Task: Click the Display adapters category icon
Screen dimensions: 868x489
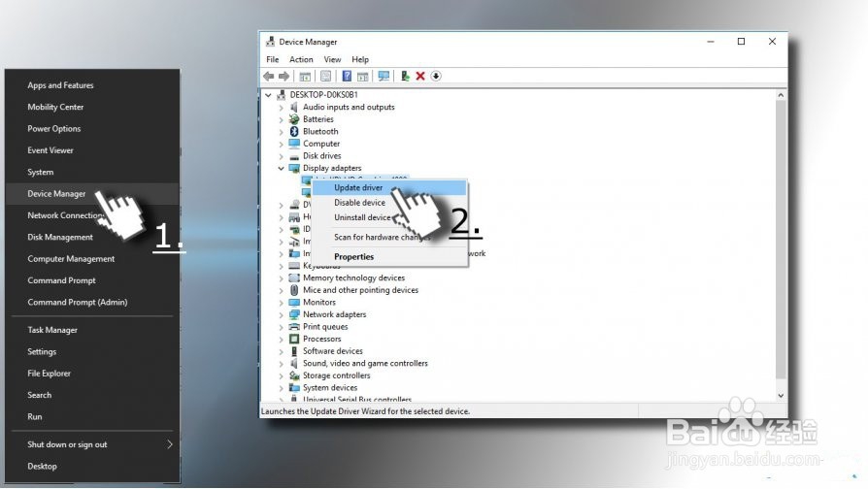Action: [294, 168]
